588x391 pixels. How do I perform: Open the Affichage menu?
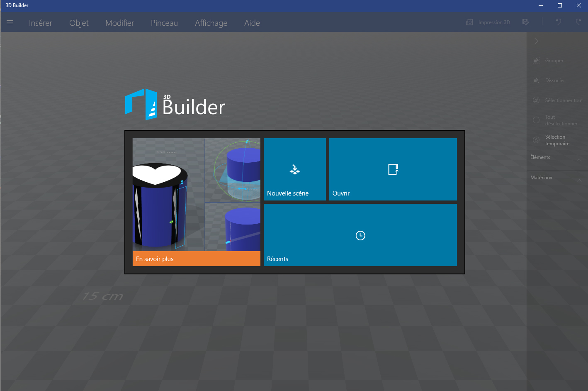(211, 23)
